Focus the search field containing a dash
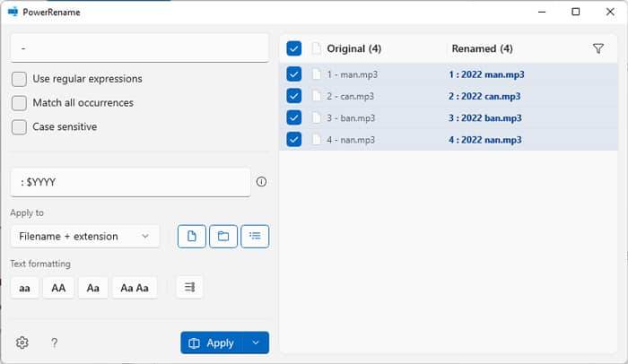Screen dimensions: 628x364 click(x=139, y=48)
